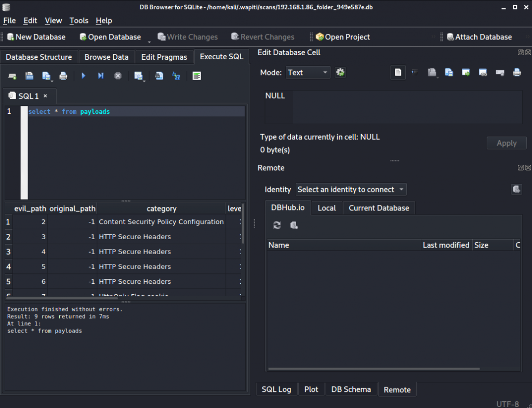Click the results vertical scrollbar

coord(243,224)
